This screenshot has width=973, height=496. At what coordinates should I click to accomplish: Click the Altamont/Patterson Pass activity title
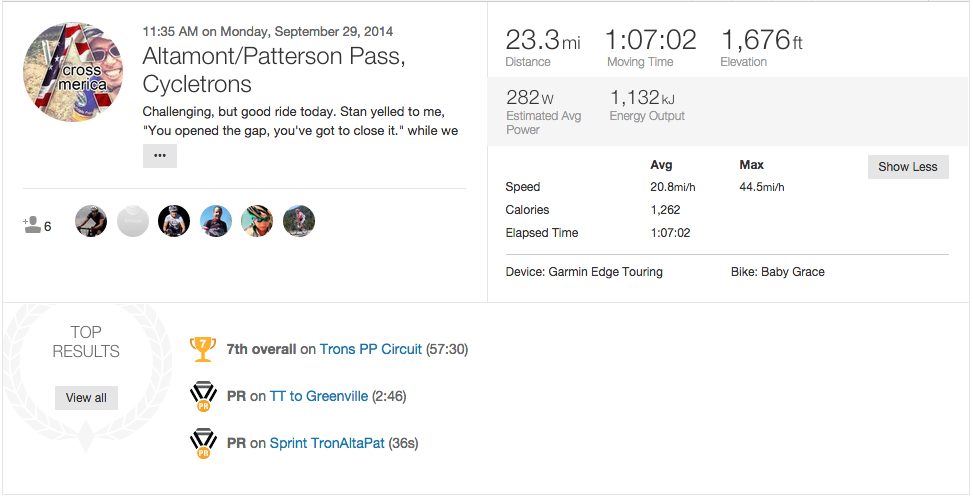274,69
